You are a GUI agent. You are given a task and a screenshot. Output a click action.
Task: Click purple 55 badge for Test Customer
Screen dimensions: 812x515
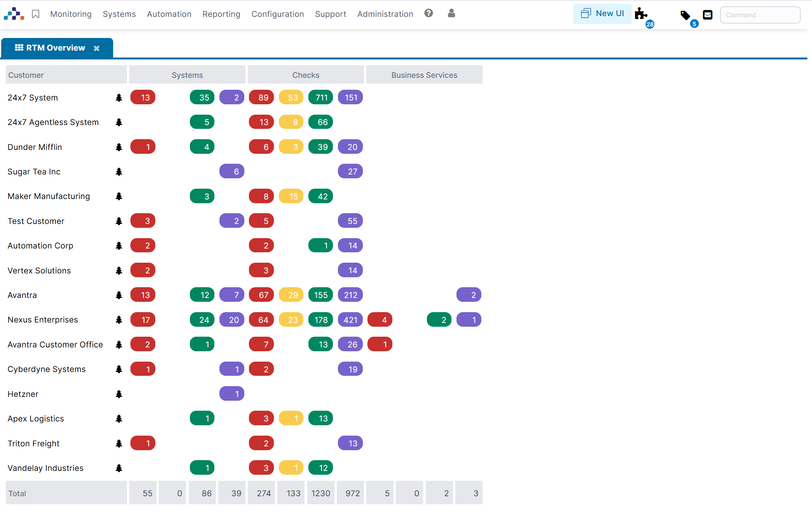[350, 221]
